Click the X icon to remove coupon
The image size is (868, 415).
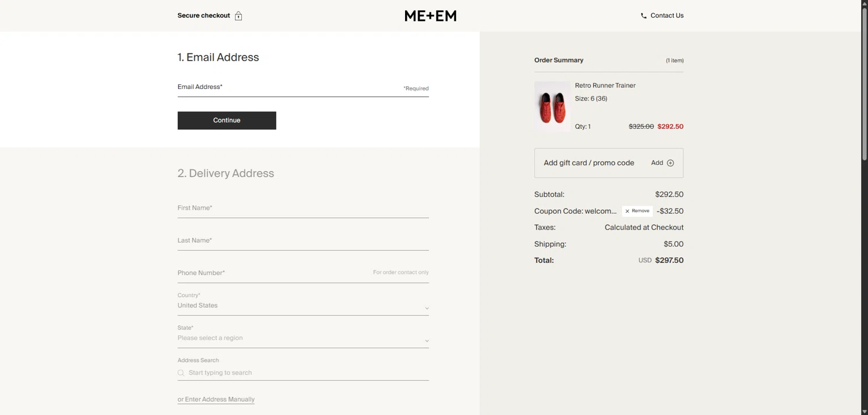coord(627,212)
